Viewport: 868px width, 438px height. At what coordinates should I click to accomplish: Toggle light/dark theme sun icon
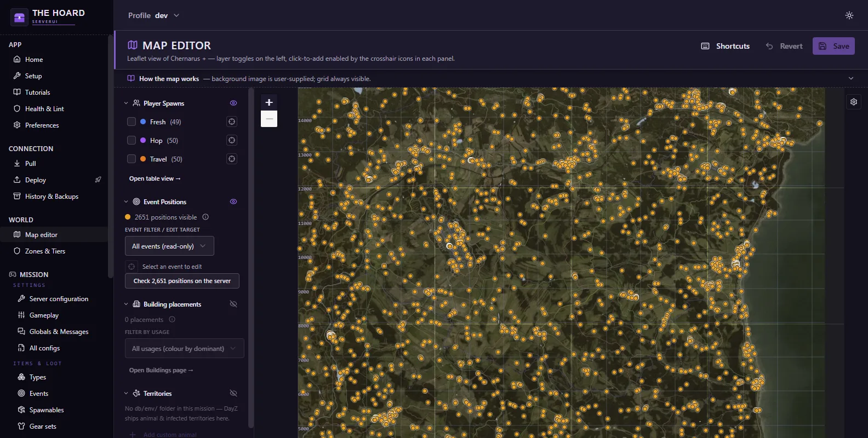849,15
